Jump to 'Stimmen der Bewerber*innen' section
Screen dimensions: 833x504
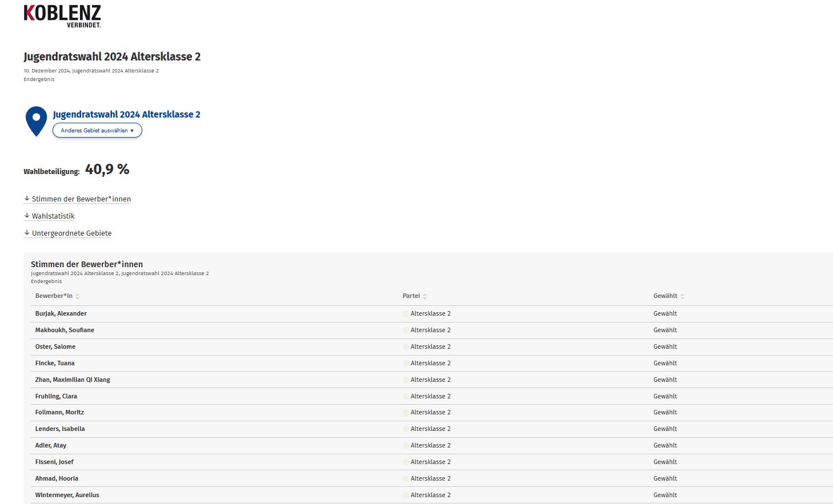81,199
